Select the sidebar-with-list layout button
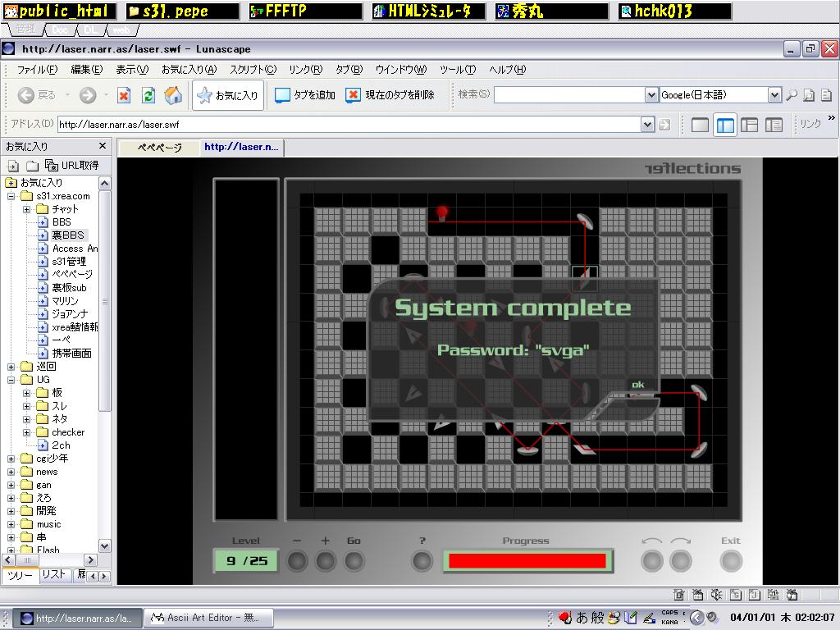 pos(774,125)
